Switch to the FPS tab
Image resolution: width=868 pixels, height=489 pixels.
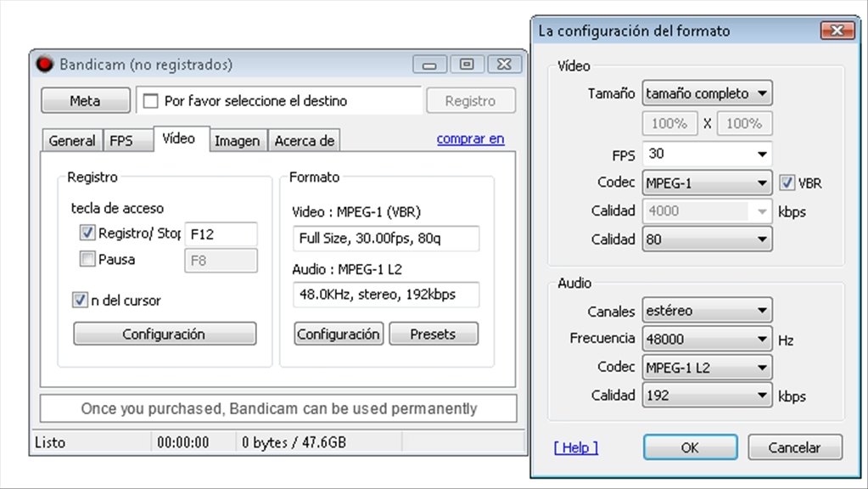pos(128,141)
